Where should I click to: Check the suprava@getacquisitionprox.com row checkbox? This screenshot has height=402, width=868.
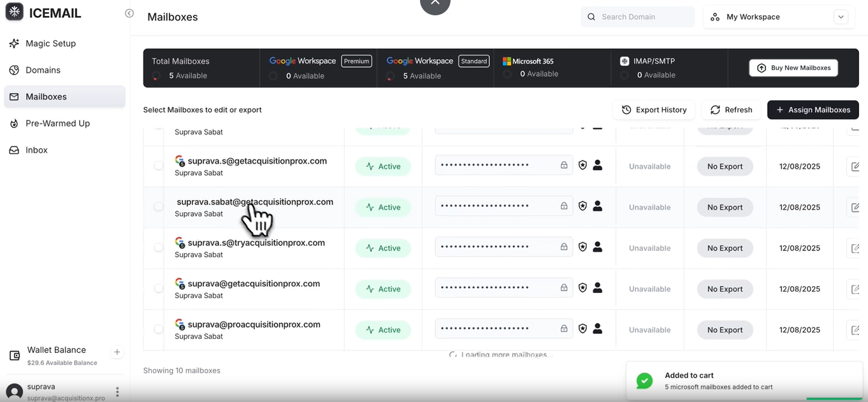158,288
